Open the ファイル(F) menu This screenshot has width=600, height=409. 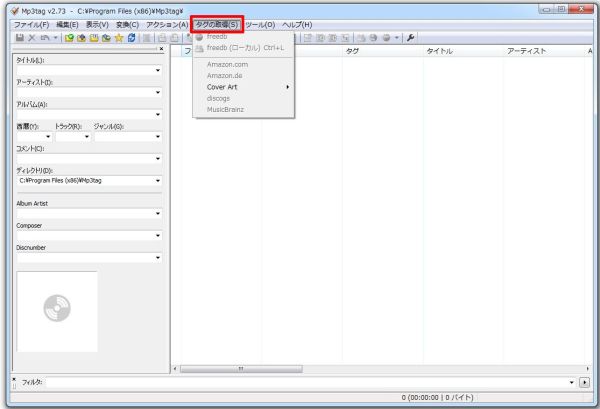pos(31,25)
